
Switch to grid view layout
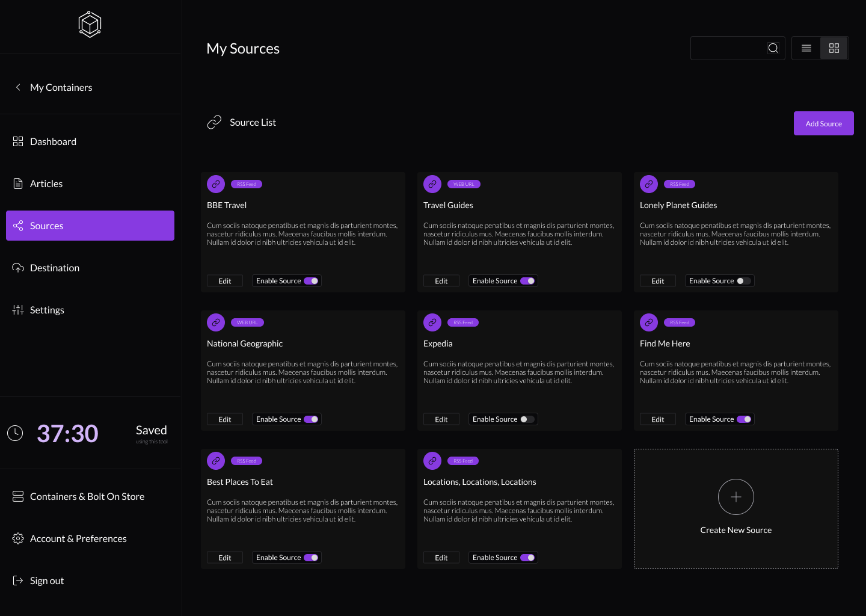pos(834,48)
